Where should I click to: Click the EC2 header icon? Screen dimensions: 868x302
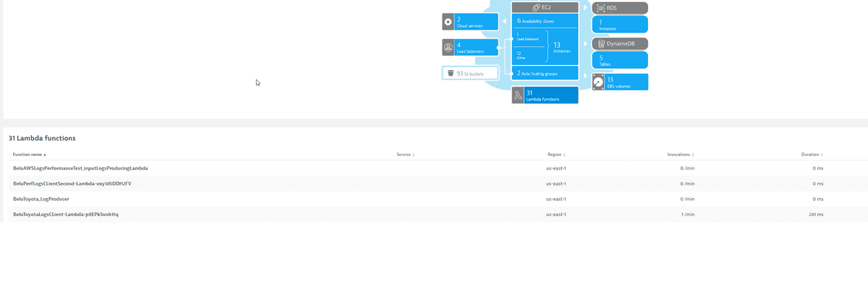pyautogui.click(x=537, y=7)
